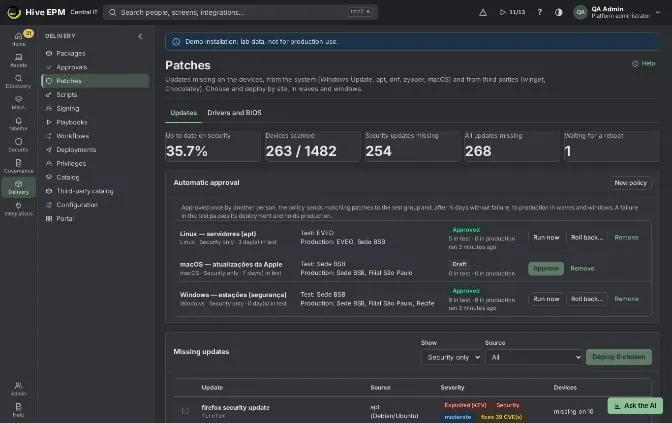Open the Maps section icon
Viewport: 672px width, 423px height.
click(18, 102)
